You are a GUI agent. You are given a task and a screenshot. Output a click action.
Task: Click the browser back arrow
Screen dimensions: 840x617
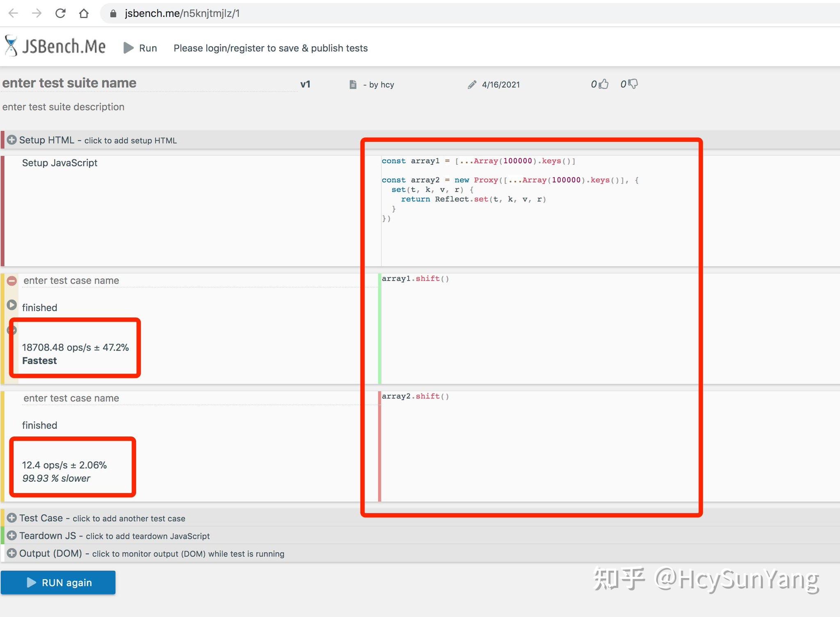13,14
